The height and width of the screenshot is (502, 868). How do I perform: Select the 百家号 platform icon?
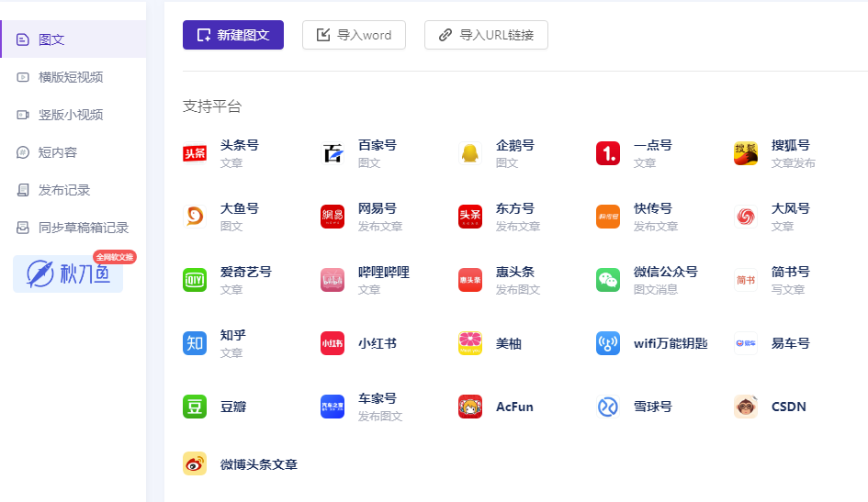pos(333,153)
